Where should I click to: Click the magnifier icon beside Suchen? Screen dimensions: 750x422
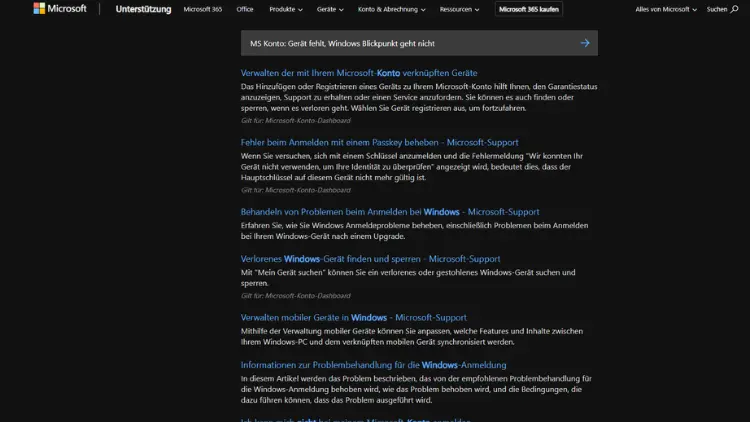pos(734,9)
